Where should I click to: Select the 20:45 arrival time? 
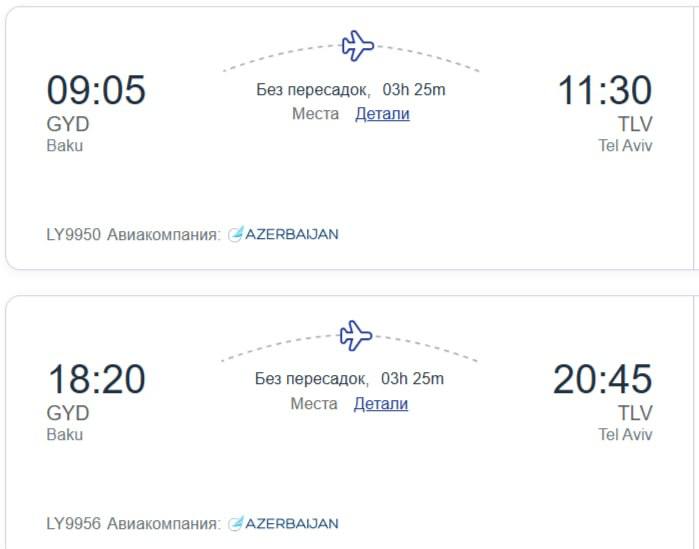tap(602, 380)
